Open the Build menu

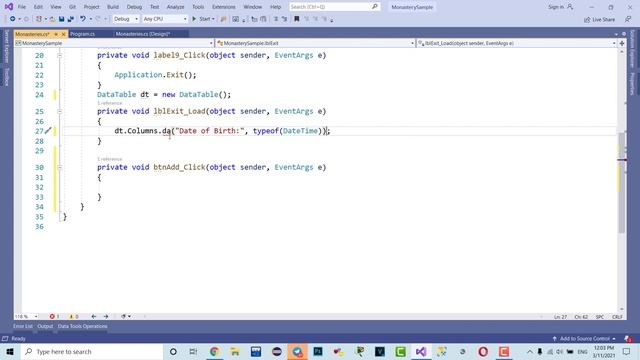113,7
